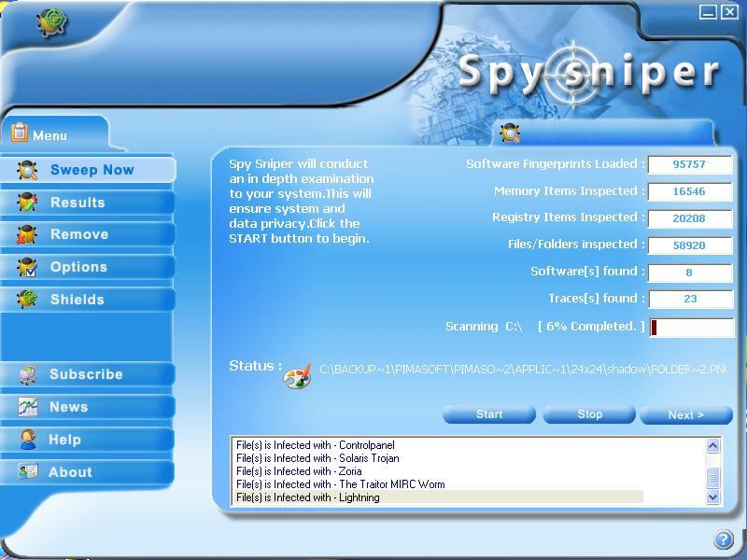Image resolution: width=747 pixels, height=560 pixels.
Task: Click the scanned file path in Status
Action: pos(523,370)
